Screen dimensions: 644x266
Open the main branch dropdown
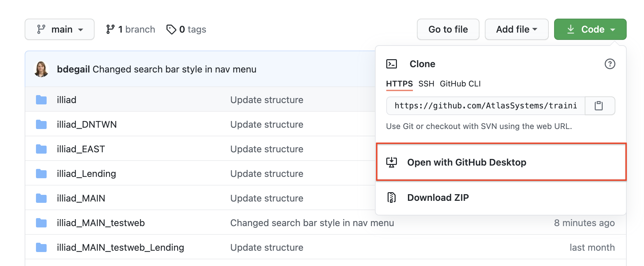(60, 29)
